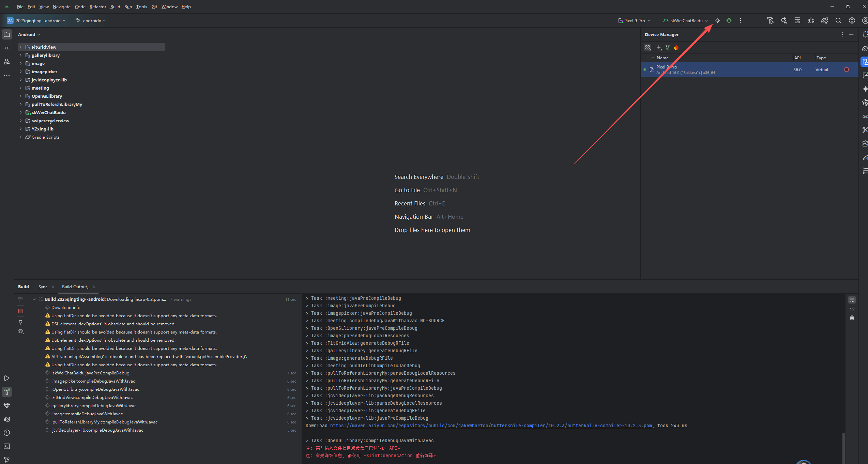Open Search Everywhere magnifier icon
This screenshot has height=464, width=868.
pos(838,20)
